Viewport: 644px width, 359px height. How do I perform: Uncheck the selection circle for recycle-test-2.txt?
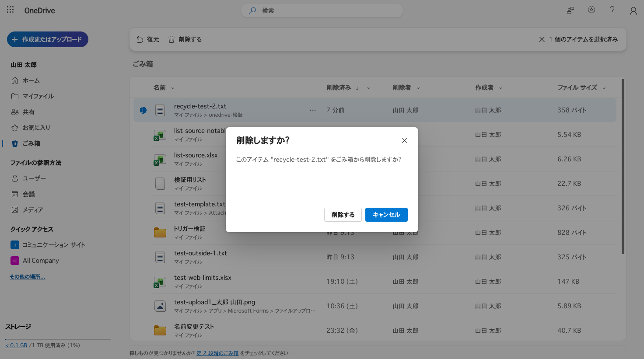click(x=143, y=110)
